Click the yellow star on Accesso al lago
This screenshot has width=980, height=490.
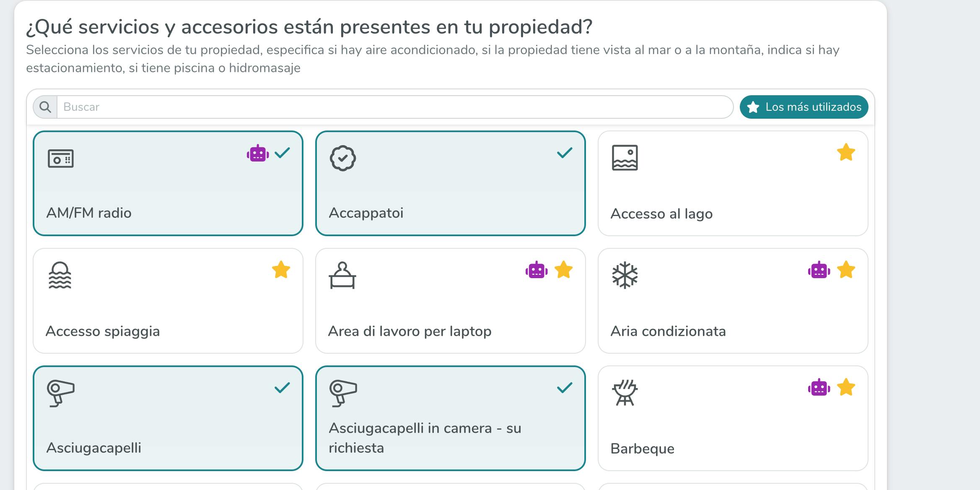845,152
